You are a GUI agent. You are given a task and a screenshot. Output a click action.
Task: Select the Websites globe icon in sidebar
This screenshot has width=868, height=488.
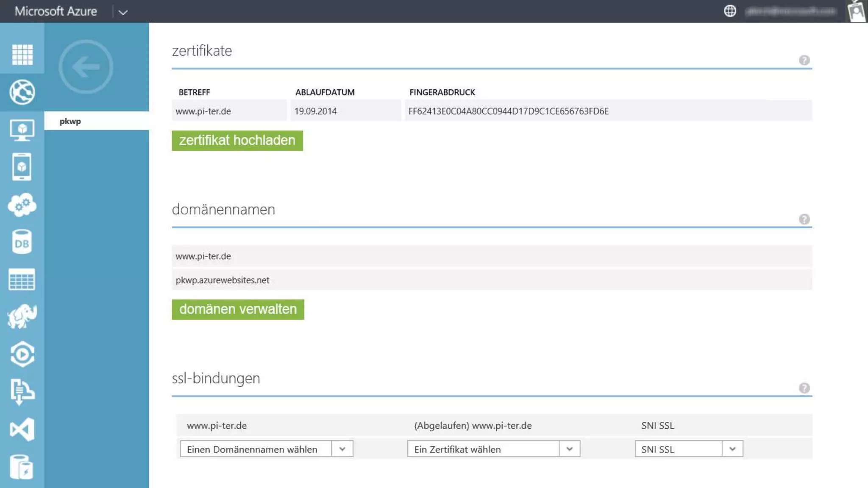coord(22,92)
